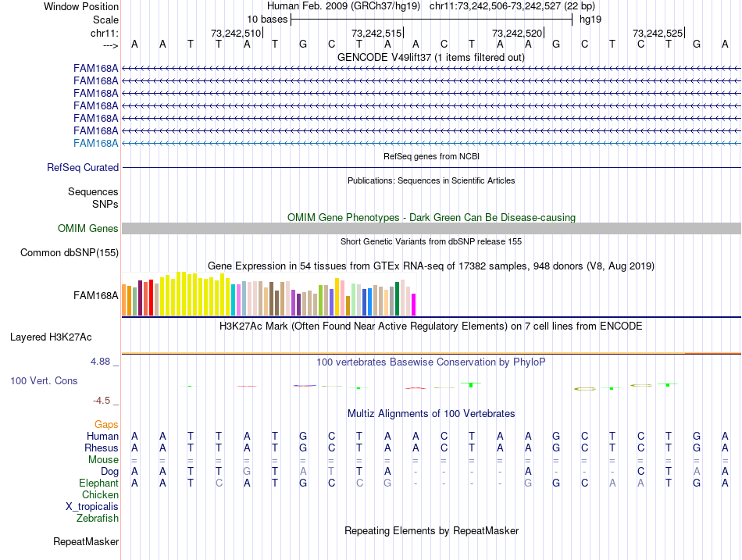Open the RefSeq Curated track label
Screen dimensions: 742x560
(x=83, y=167)
